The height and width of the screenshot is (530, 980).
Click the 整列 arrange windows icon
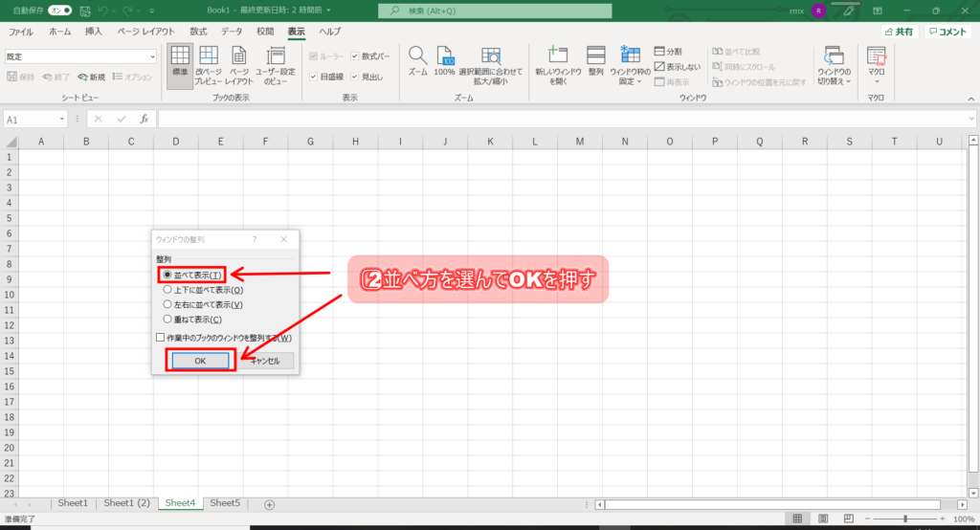595,57
